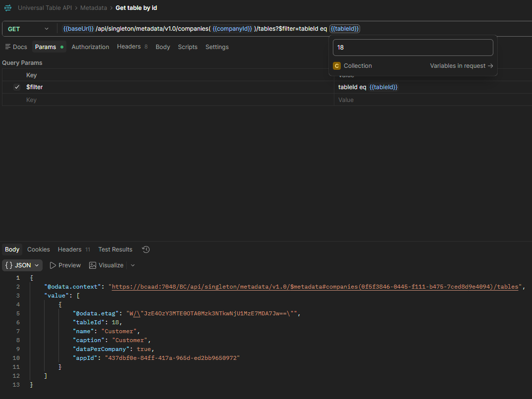Click the Visualize image icon
The height and width of the screenshot is (399, 532).
tap(92, 265)
